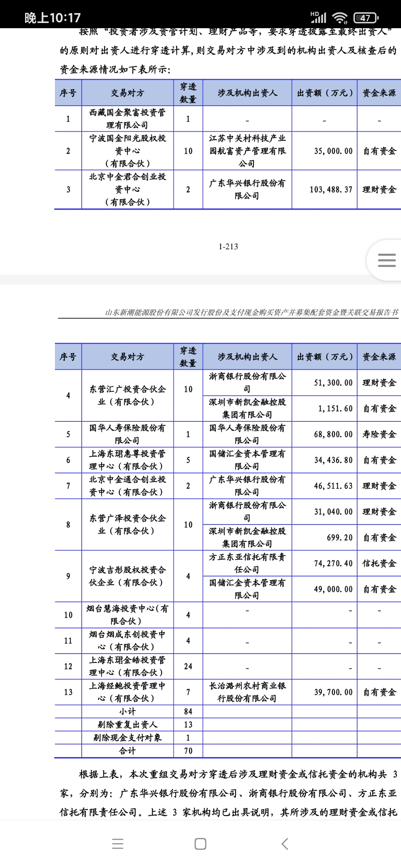Select second table header 出资额（万元）
Image resolution: width=401 pixels, height=868 pixels.
coord(325,357)
